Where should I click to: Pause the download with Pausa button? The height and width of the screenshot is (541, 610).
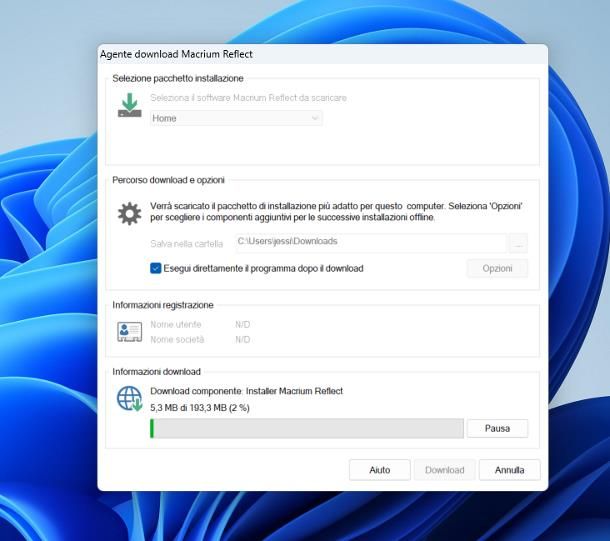tap(497, 428)
